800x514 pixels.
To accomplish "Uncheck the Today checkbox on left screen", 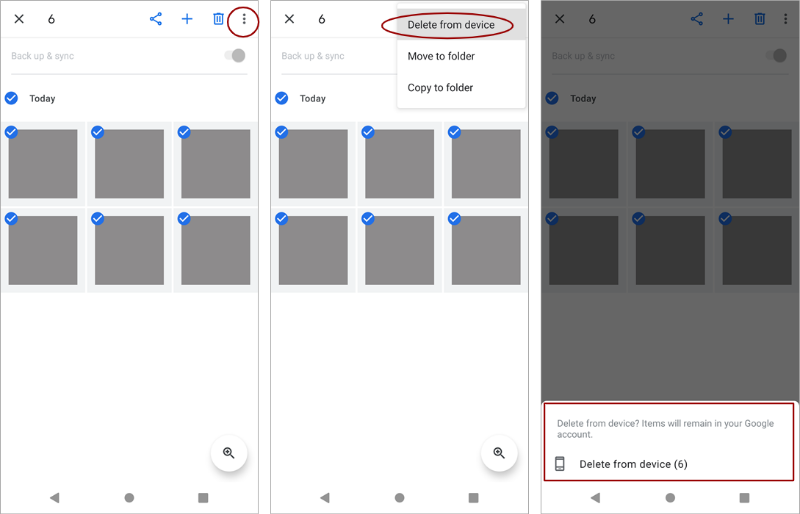I will tap(11, 98).
